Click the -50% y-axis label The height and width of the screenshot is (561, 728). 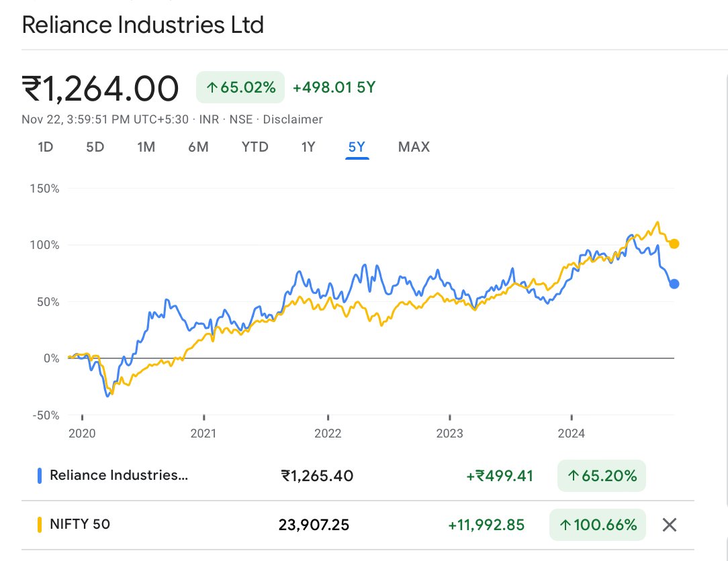pos(46,415)
